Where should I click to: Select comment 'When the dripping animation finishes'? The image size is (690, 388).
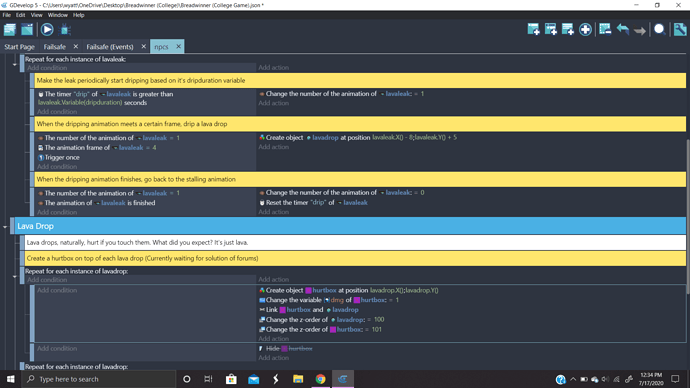tap(360, 179)
